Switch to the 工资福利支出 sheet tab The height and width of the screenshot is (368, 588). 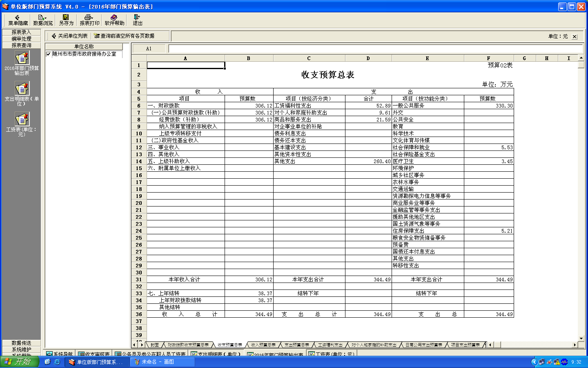coord(330,345)
